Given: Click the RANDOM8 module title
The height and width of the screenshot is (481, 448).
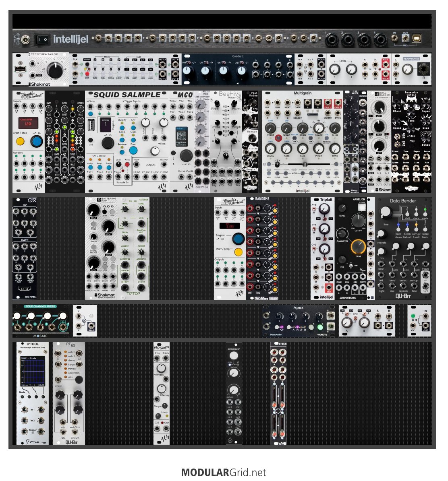Looking at the screenshot, I should point(261,199).
